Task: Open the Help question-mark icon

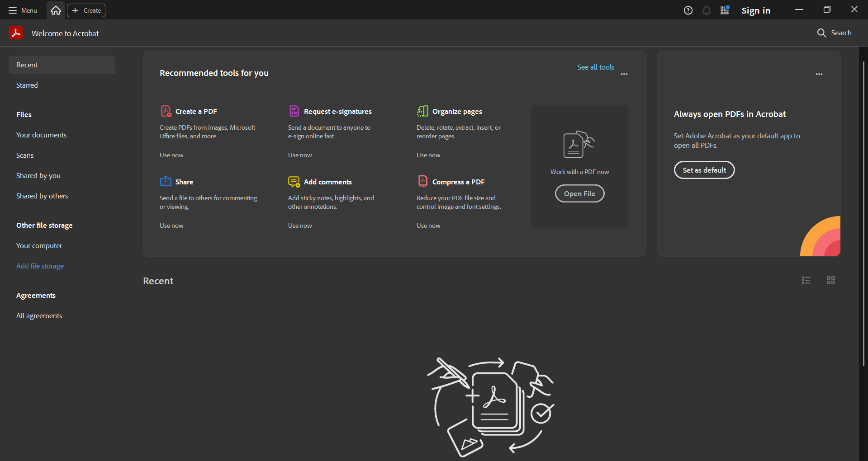Action: [688, 10]
